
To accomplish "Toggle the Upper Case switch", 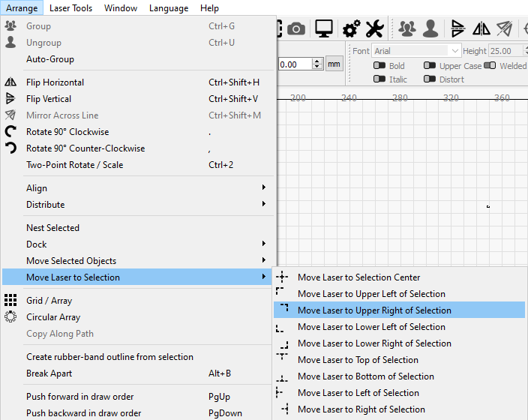I will 430,66.
